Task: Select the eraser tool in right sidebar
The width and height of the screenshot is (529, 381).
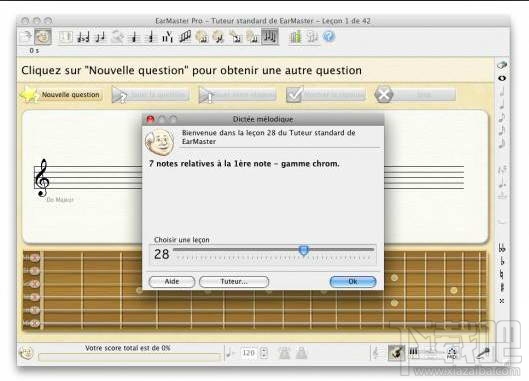Action: coord(502,65)
